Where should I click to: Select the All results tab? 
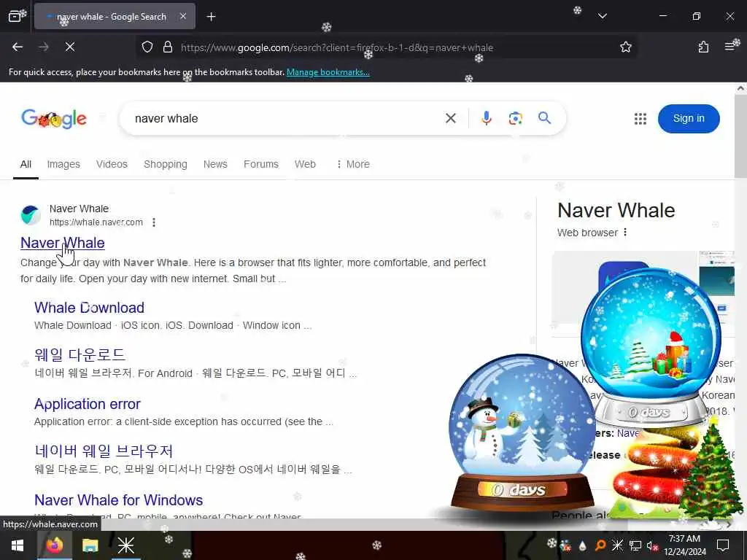[26, 164]
